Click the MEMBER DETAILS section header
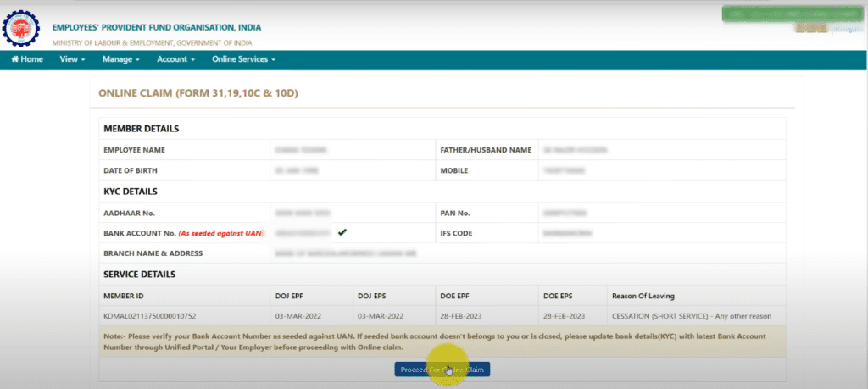Screen dimensions: 868x389 click(x=142, y=129)
